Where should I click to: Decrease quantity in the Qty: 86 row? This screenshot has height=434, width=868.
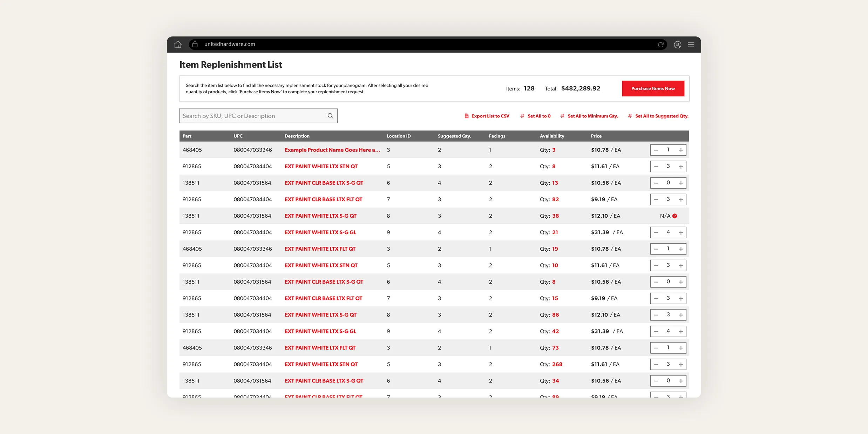tap(656, 315)
